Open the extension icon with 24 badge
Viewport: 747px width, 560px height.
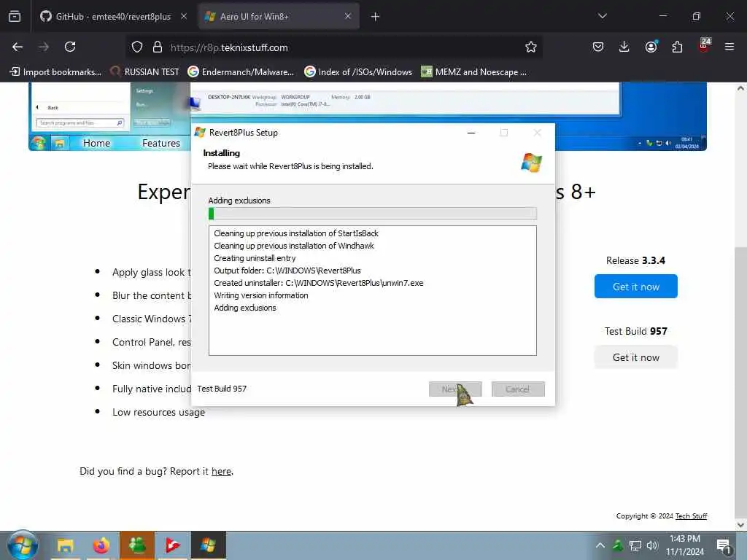[704, 44]
